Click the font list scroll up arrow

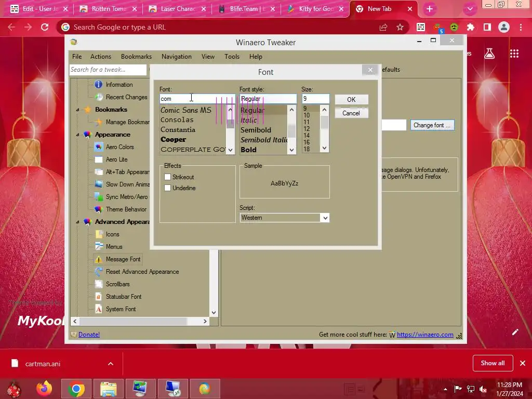point(230,110)
